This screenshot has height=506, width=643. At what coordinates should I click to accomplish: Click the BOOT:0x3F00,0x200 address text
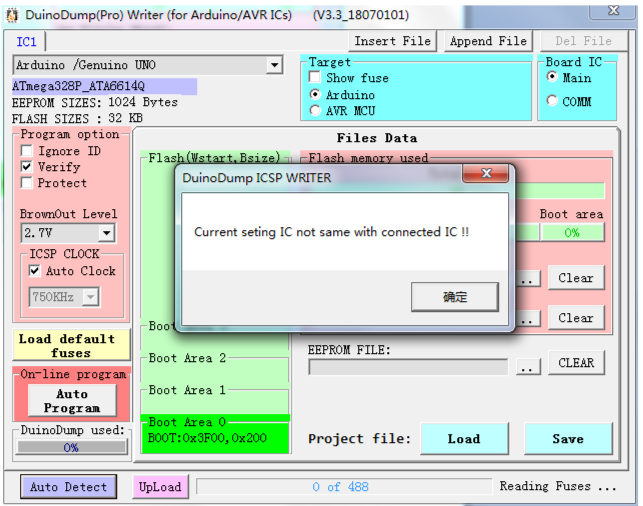coord(207,438)
